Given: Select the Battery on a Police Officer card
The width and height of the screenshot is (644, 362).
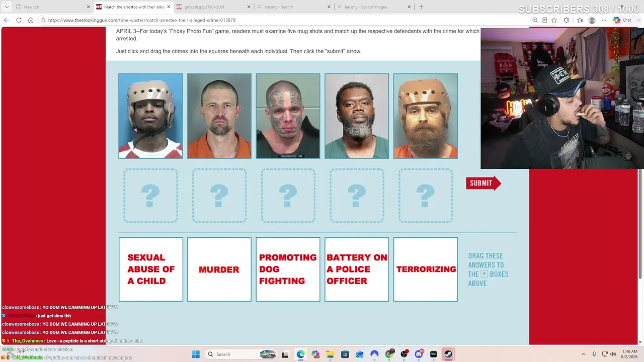Looking at the screenshot, I should pyautogui.click(x=357, y=269).
